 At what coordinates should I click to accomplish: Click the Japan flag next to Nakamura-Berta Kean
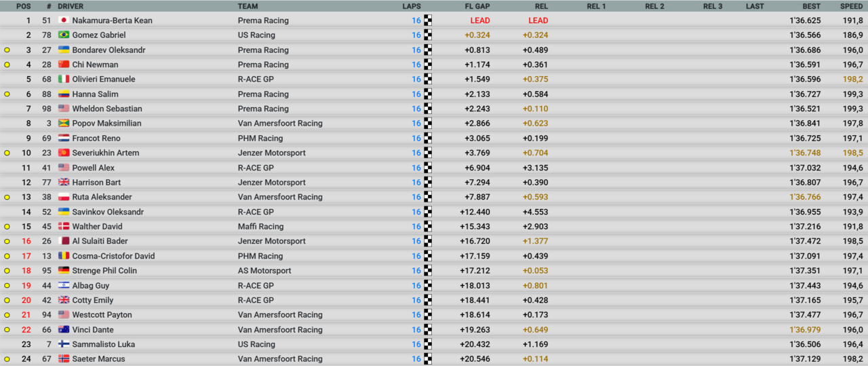coord(64,20)
